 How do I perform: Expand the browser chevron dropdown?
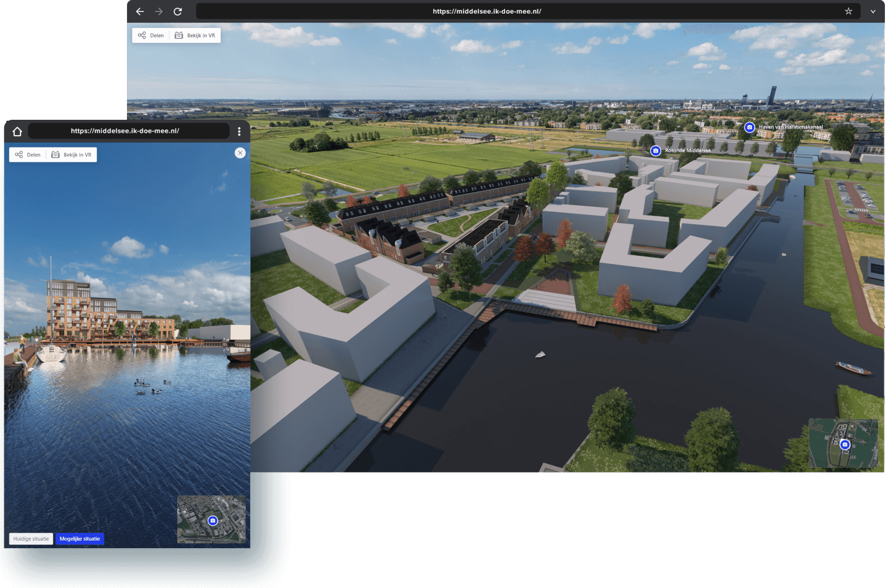coord(873,11)
